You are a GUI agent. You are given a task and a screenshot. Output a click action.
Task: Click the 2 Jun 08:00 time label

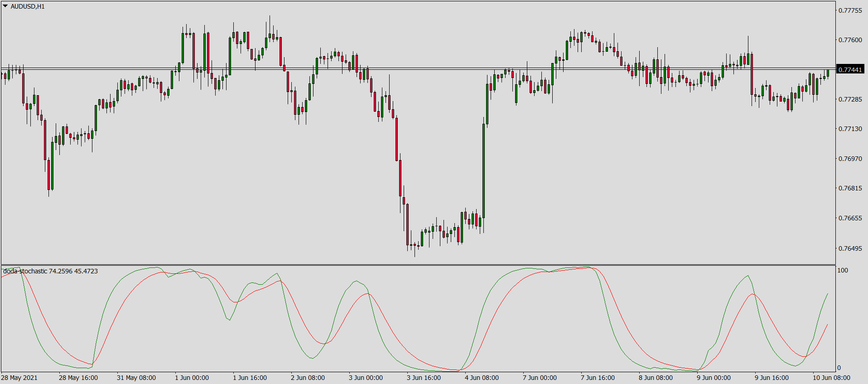[308, 378]
